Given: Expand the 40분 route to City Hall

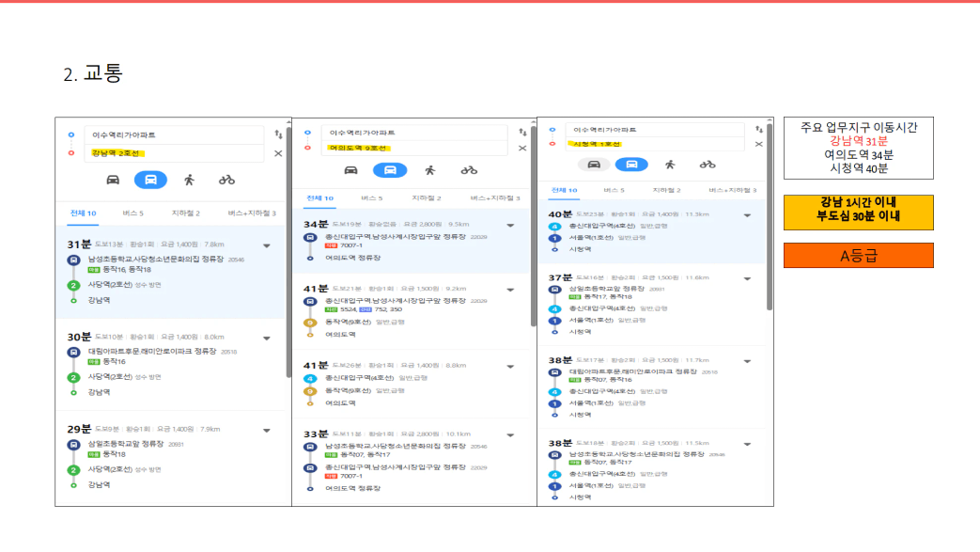Looking at the screenshot, I should pyautogui.click(x=748, y=215).
